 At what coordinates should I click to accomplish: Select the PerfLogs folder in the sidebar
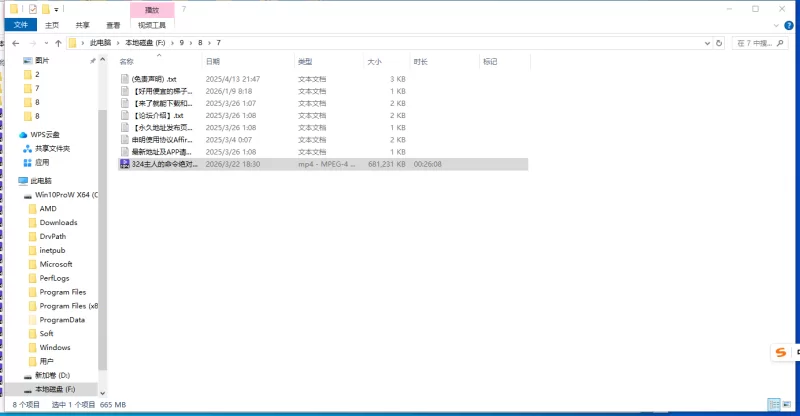point(54,278)
